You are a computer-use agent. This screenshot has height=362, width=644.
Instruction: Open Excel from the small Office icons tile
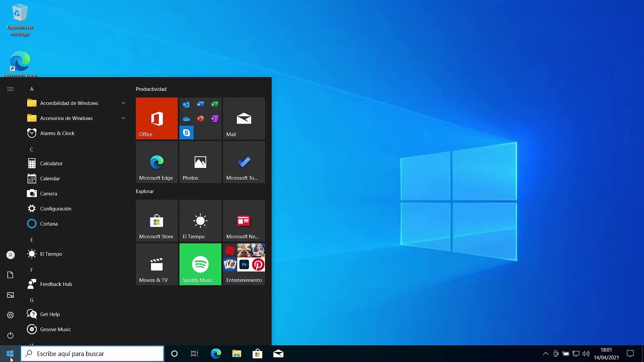[214, 105]
